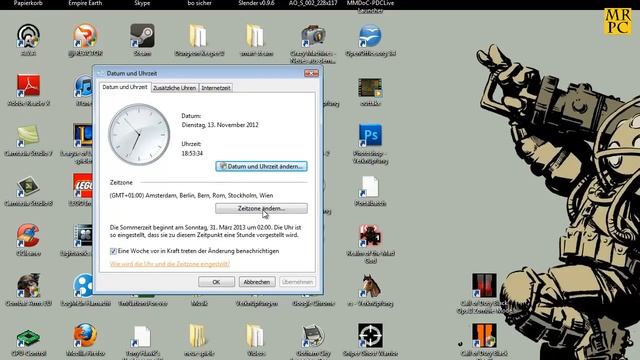Select the LEGO game shortcut
Image resolution: width=640 pixels, height=360 pixels.
pyautogui.click(x=83, y=186)
